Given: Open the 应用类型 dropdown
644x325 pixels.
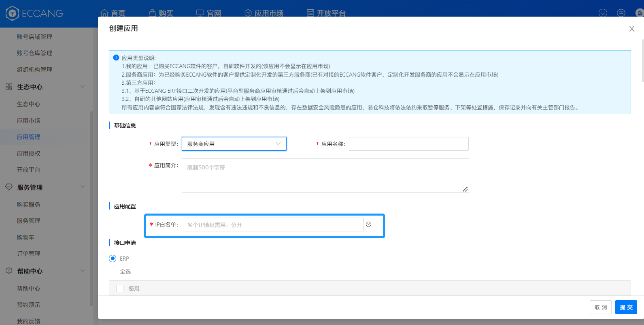Looking at the screenshot, I should [234, 144].
